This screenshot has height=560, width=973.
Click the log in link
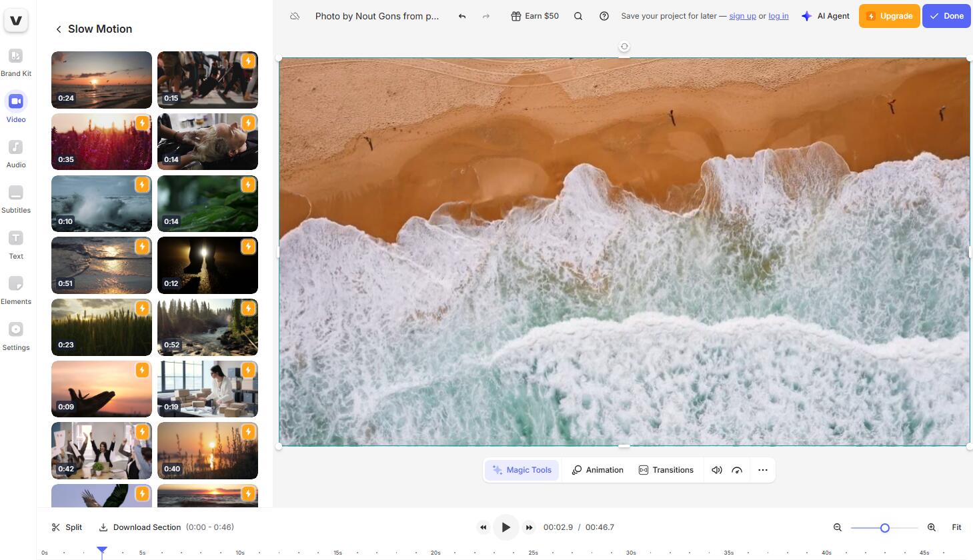(778, 16)
